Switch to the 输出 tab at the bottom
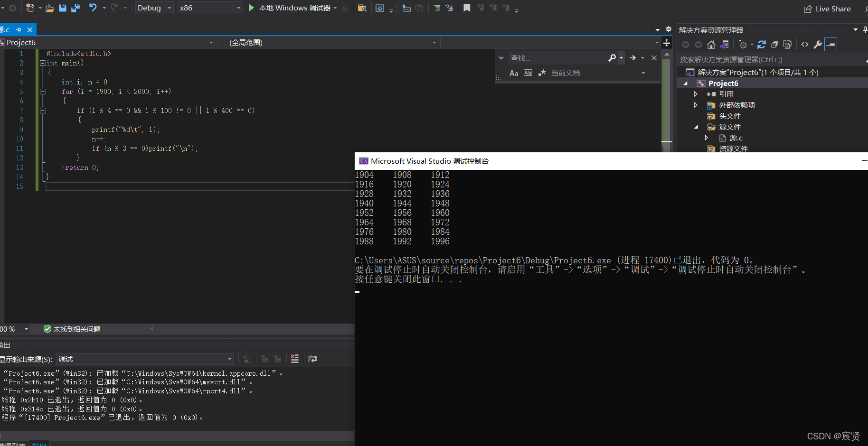 (39, 444)
